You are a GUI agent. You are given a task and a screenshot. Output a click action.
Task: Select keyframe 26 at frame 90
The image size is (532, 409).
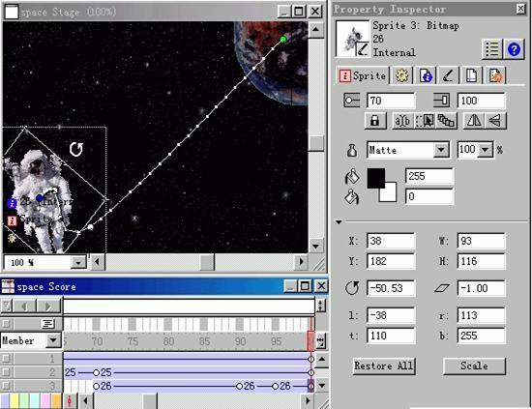[x=240, y=387]
